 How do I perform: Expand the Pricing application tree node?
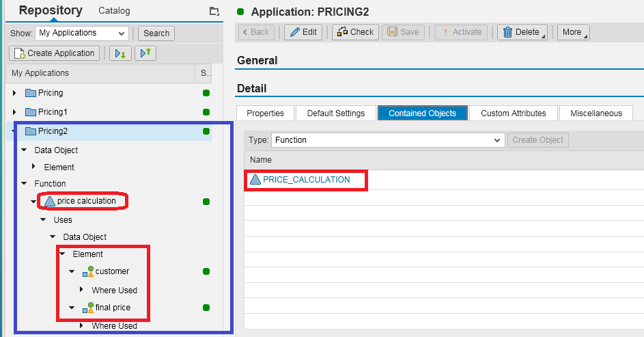(x=14, y=93)
